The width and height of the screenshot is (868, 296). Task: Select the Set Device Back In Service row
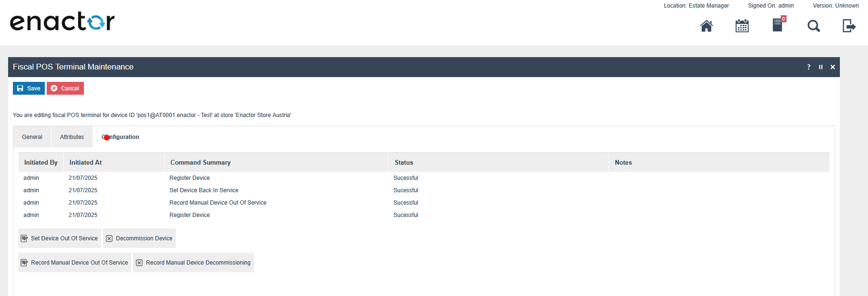[204, 190]
